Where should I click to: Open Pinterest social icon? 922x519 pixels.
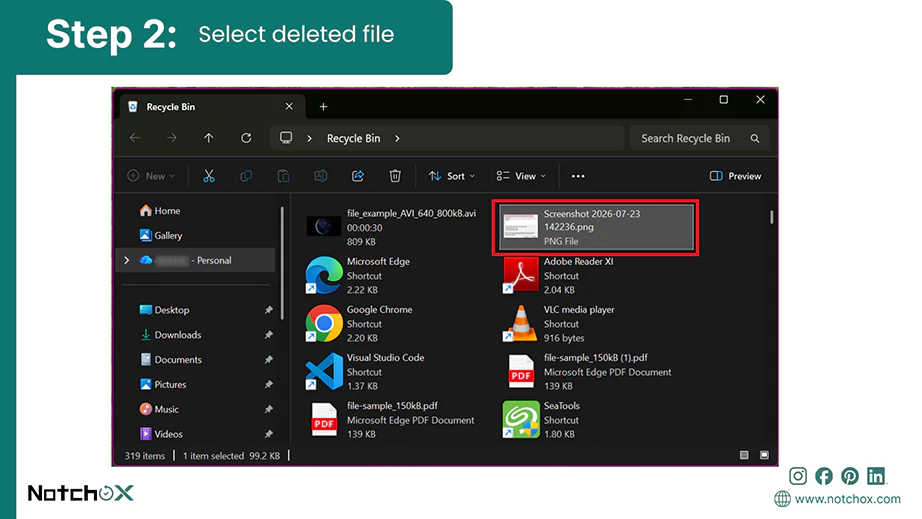pos(850,476)
